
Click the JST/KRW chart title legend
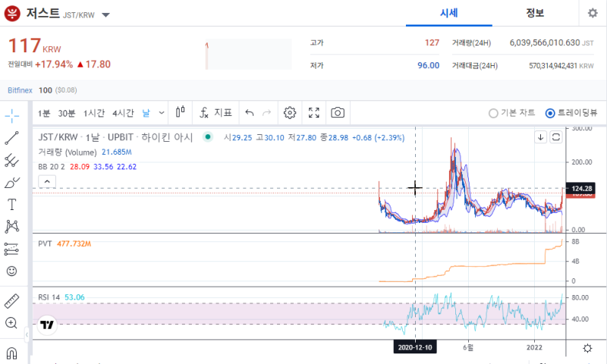pyautogui.click(x=115, y=137)
